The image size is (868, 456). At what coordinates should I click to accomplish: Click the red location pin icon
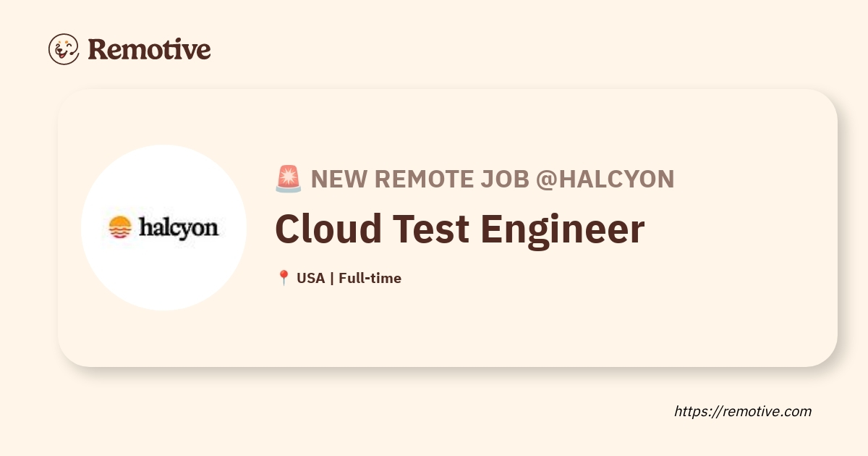point(284,278)
